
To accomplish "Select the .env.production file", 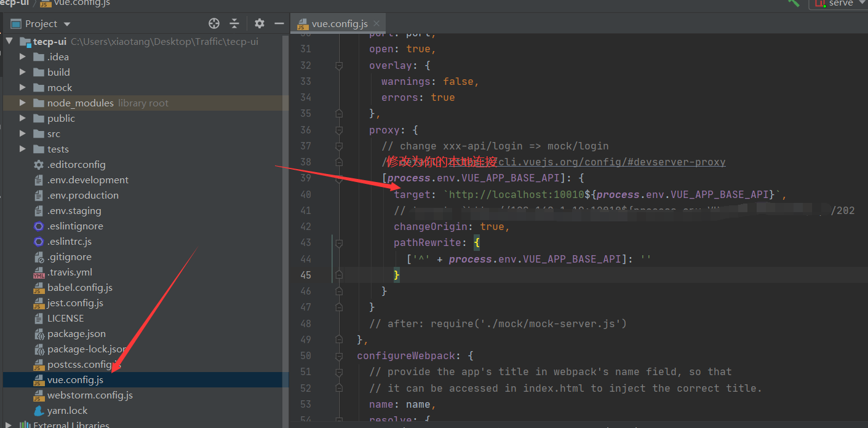I will click(x=83, y=195).
